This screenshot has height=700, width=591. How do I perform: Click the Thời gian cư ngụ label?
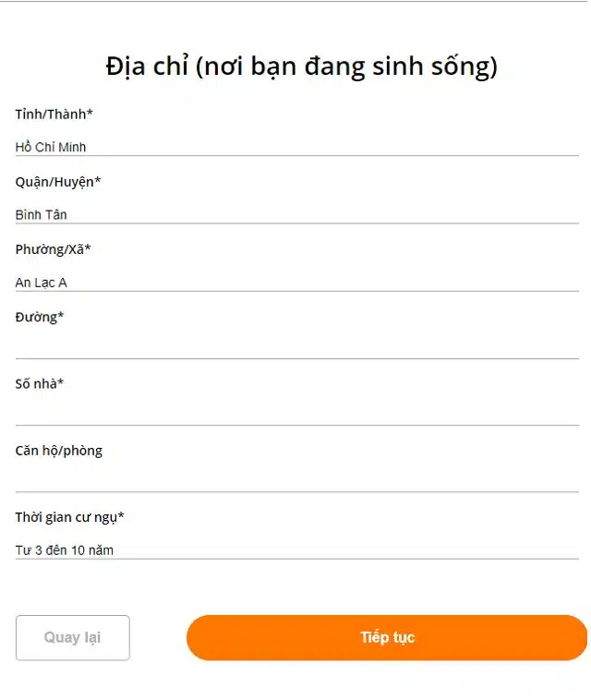66,517
